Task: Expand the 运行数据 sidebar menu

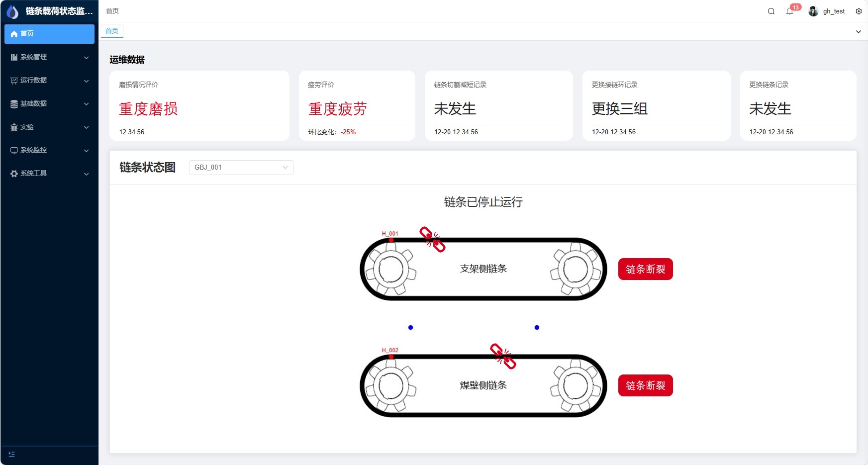Action: point(49,81)
